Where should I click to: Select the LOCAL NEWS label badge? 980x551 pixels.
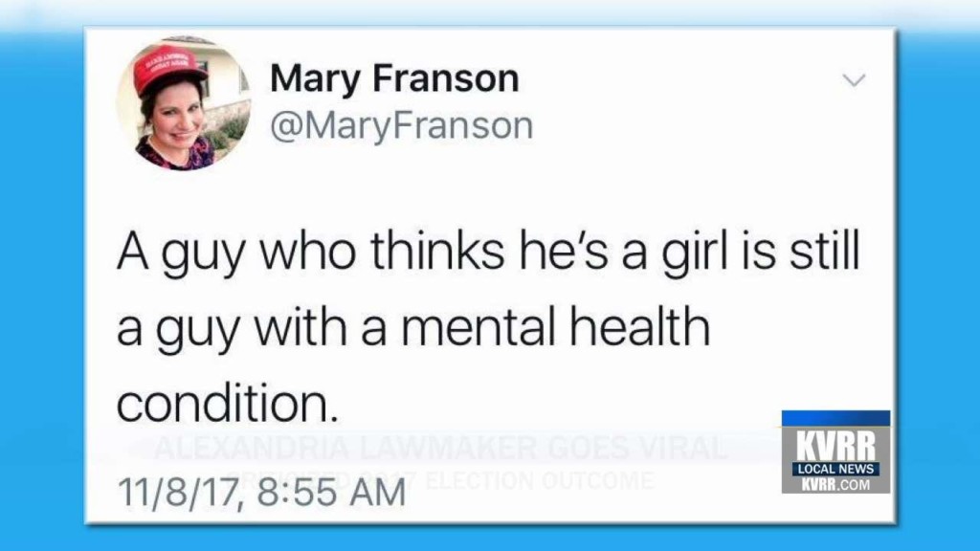pos(835,469)
